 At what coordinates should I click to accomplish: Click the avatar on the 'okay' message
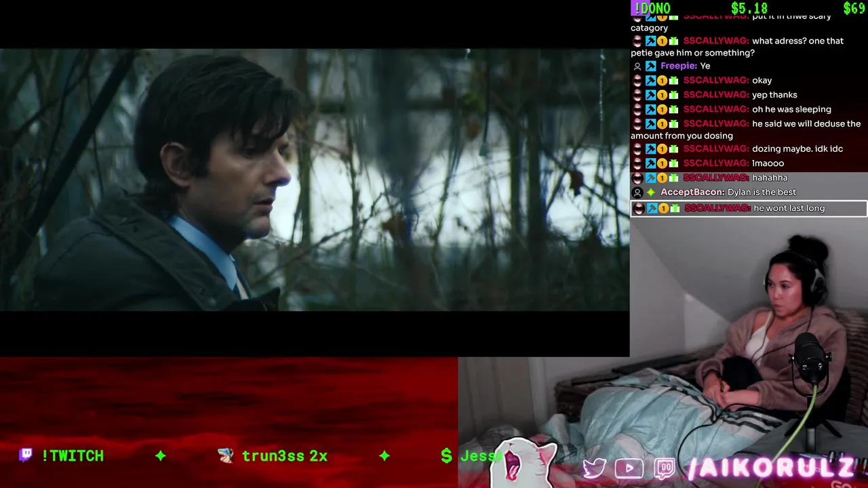pyautogui.click(x=637, y=81)
